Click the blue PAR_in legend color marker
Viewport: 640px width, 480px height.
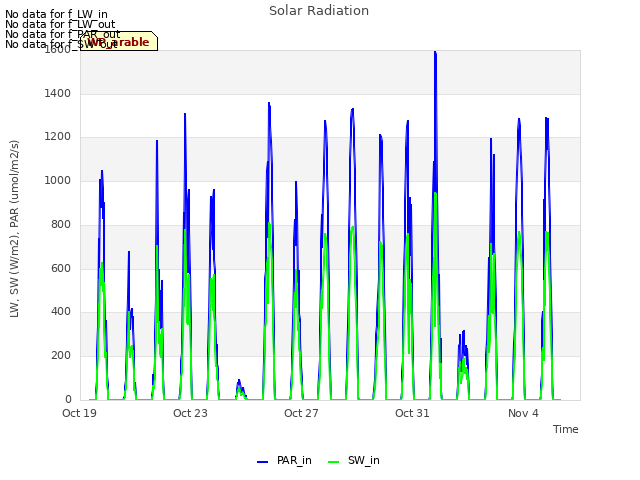pos(262,462)
